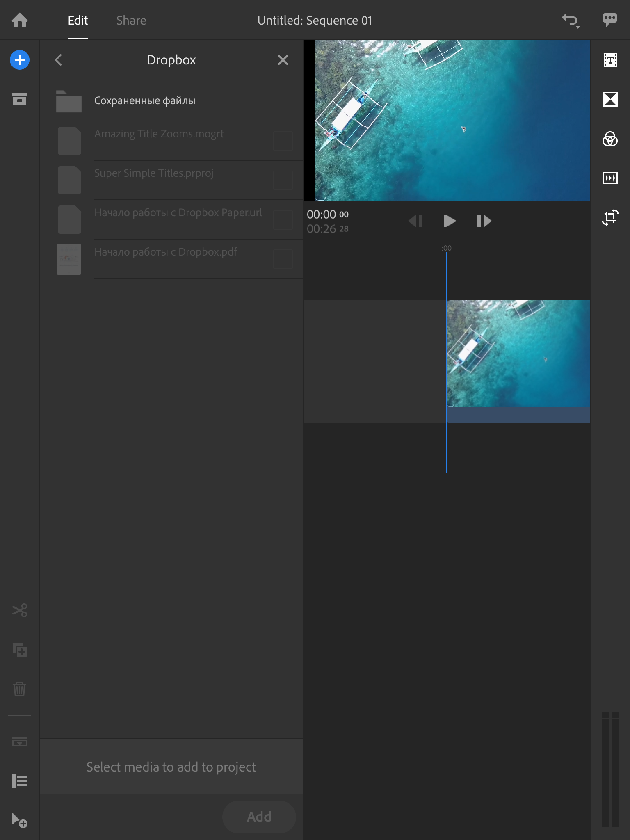Select Начало работы с Dropbox Paper.url name
Image resolution: width=630 pixels, height=840 pixels.
pos(178,212)
